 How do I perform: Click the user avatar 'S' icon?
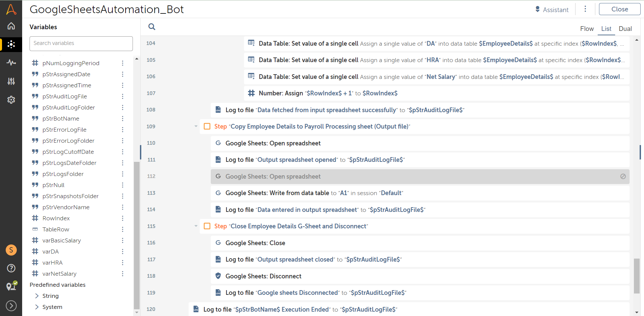[11, 250]
